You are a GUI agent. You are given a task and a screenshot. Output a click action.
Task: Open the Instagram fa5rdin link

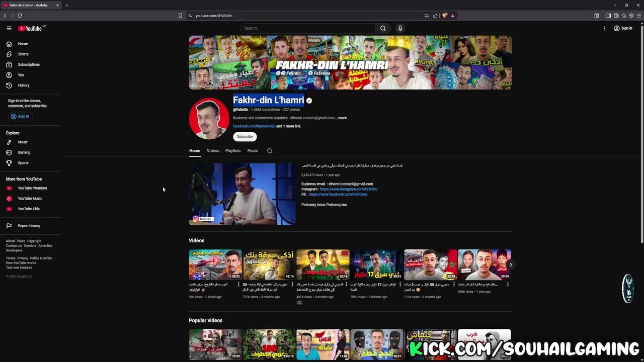349,189
